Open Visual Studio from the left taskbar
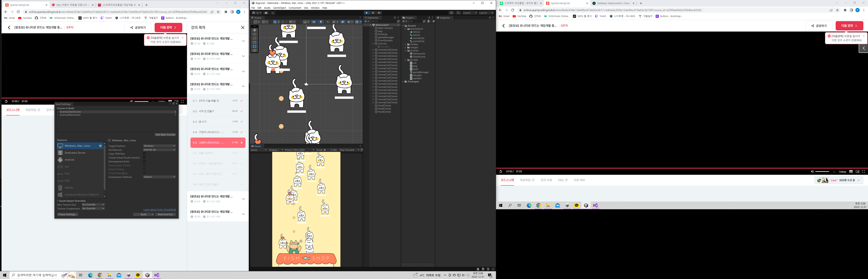This screenshot has width=868, height=279. 157,275
